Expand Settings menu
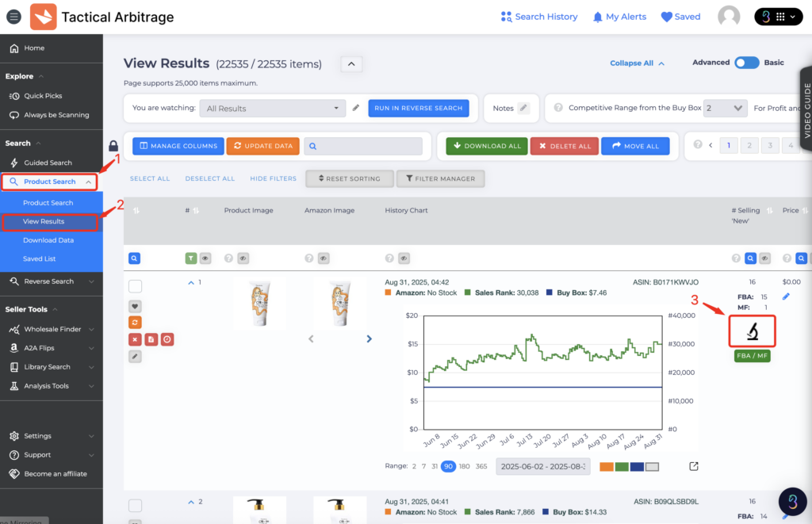812x524 pixels. 52,436
